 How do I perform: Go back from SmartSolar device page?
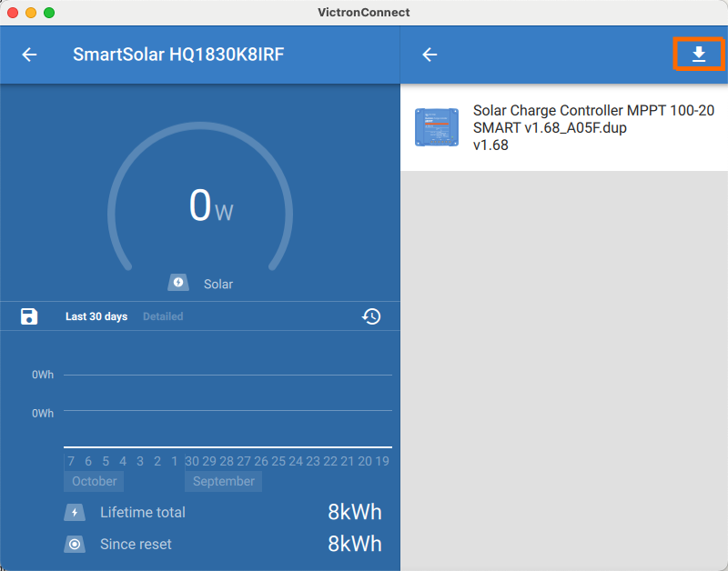tap(29, 55)
